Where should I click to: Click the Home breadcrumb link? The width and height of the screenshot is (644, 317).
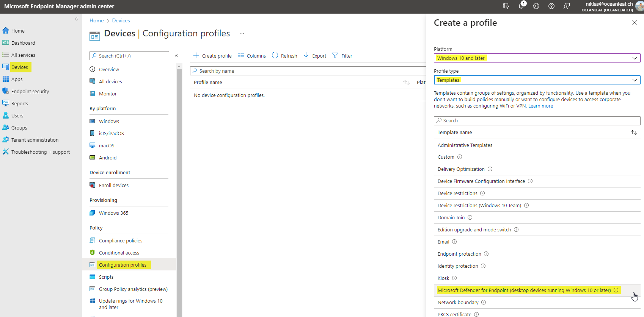pos(96,20)
